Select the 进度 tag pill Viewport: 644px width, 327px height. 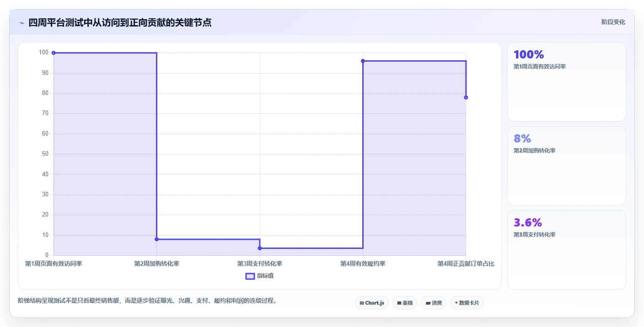point(434,303)
